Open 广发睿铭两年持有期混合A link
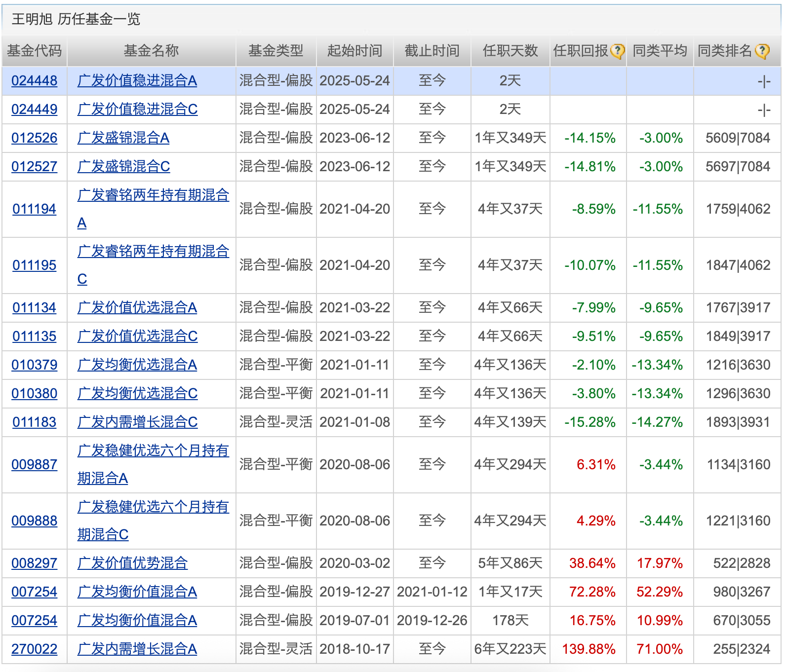Screen dimensions: 785x672 point(153,209)
